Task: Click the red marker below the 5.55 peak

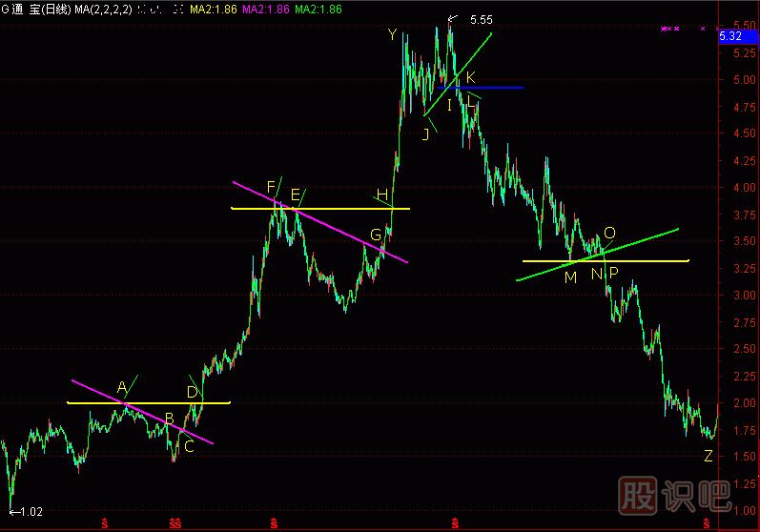Action: point(456,523)
